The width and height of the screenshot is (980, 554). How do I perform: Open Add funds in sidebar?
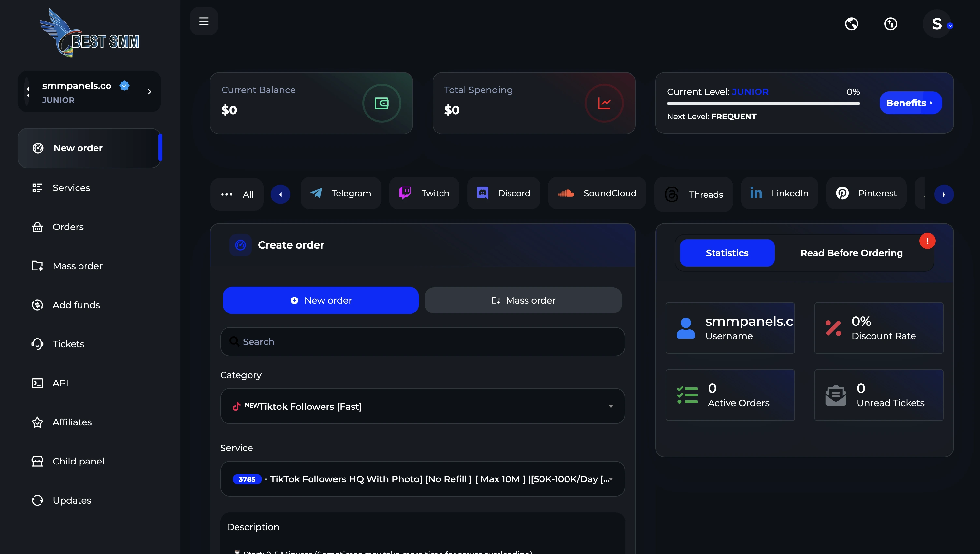tap(76, 305)
